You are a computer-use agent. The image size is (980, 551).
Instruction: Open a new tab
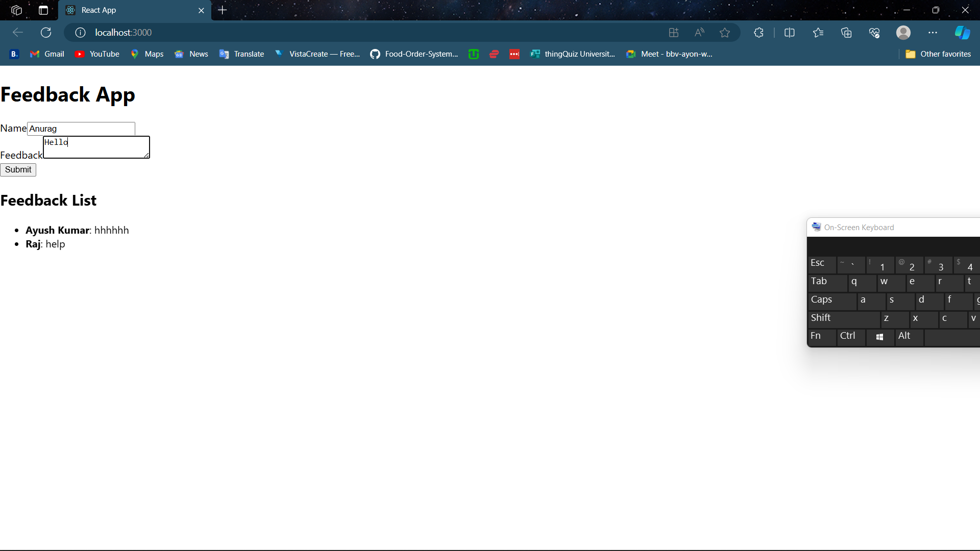pos(223,10)
